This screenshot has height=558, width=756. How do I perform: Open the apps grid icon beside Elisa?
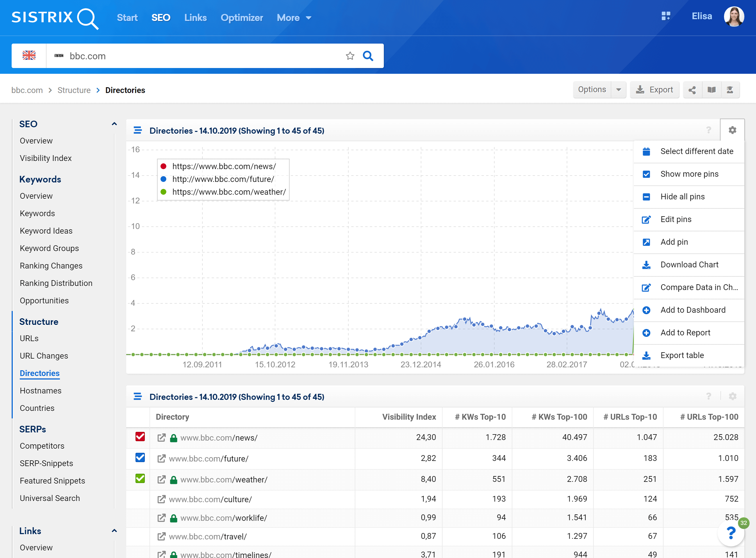[x=666, y=16]
